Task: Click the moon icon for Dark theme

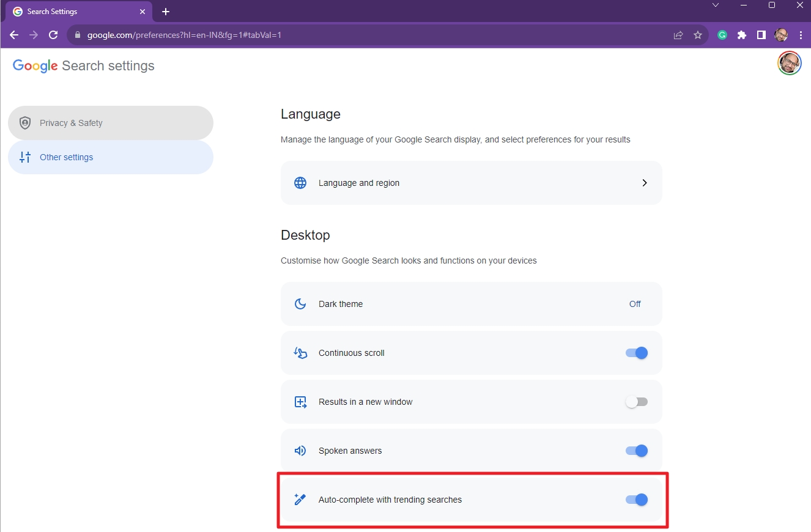Action: [x=300, y=304]
